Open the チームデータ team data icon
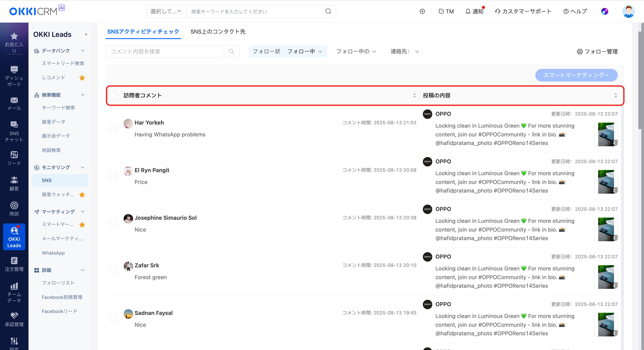Viewport: 644px width, 350px height. tap(14, 286)
